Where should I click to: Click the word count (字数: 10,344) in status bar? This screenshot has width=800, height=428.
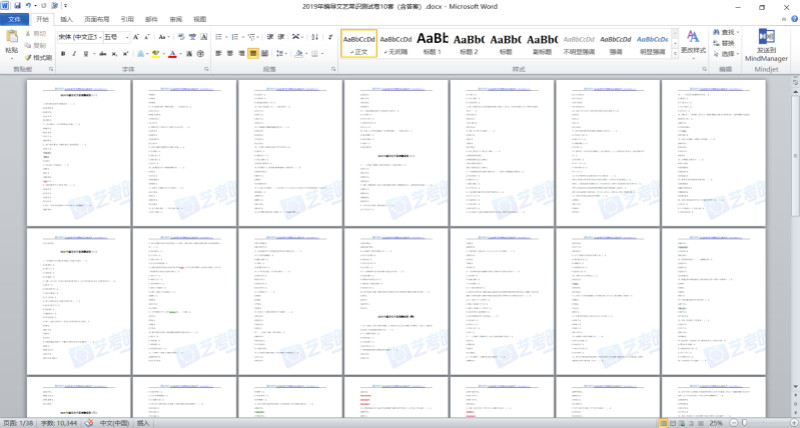point(62,423)
